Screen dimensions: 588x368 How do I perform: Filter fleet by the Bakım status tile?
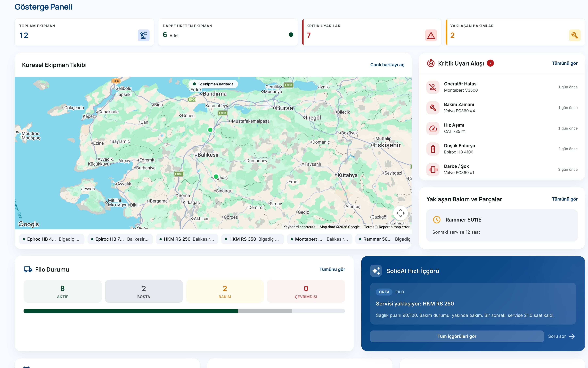(x=225, y=291)
